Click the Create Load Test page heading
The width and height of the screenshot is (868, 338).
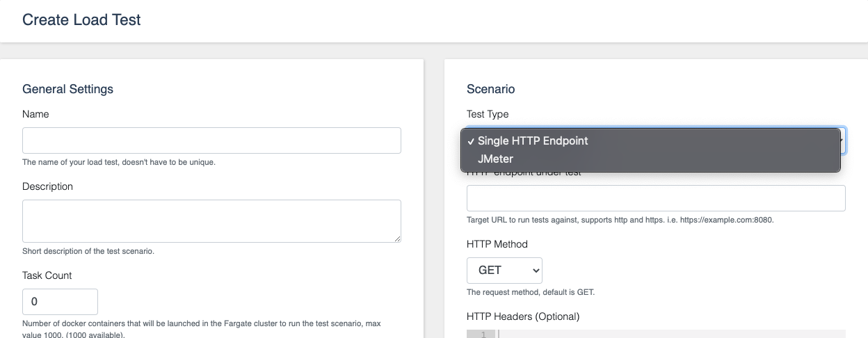pos(81,19)
